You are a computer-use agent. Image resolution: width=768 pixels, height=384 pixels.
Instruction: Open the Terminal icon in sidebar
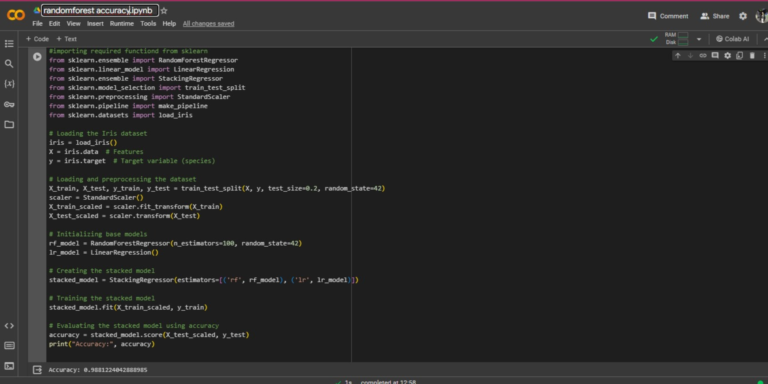point(9,366)
